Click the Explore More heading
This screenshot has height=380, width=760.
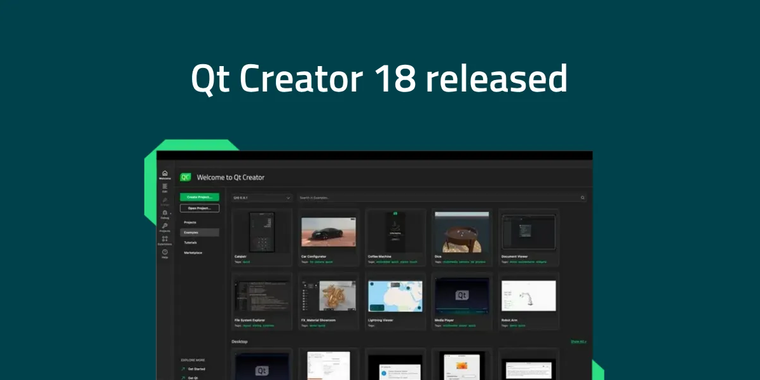click(x=193, y=360)
